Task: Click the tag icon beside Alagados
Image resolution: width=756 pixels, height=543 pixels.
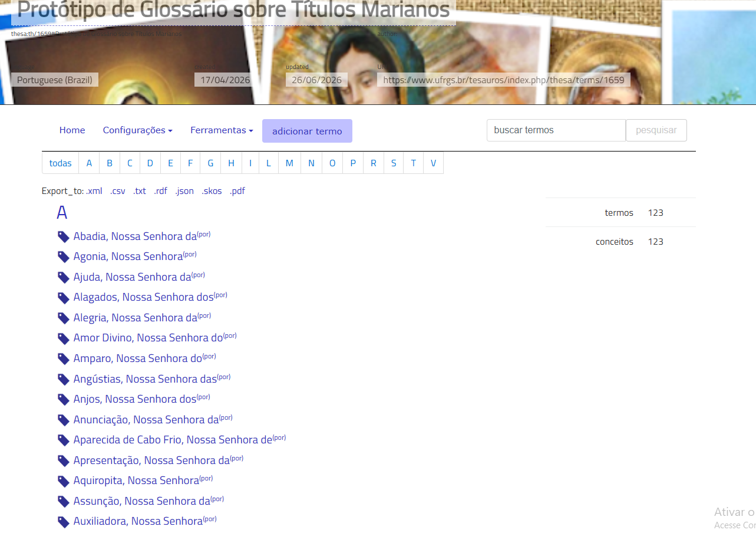Action: (x=64, y=298)
